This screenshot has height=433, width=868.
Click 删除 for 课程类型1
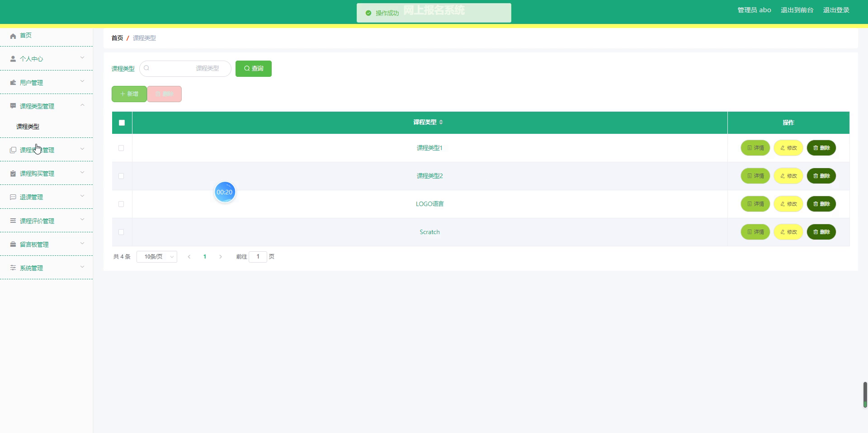pyautogui.click(x=821, y=148)
